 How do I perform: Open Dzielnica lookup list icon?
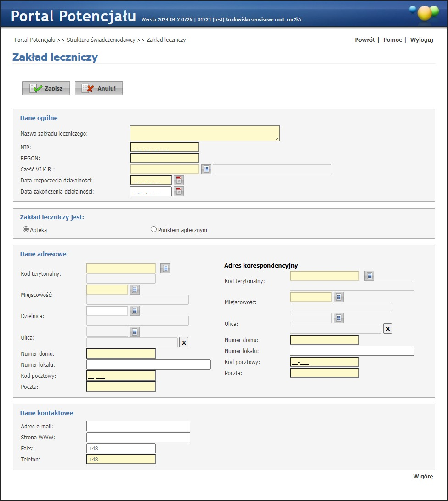coord(135,311)
